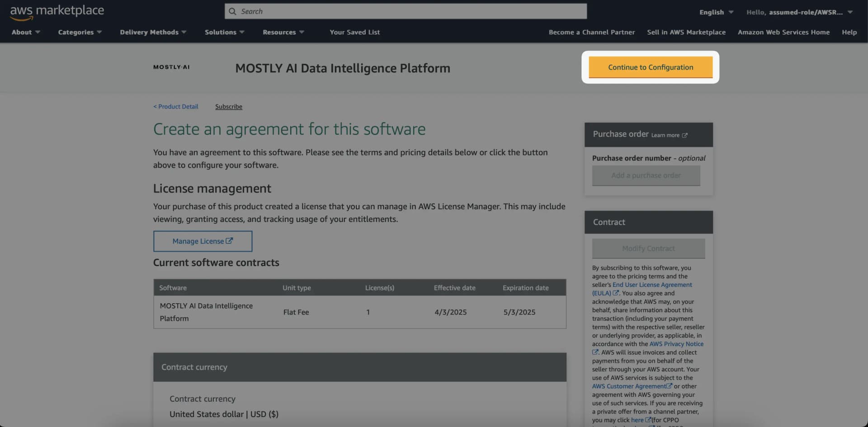Expand the About menu
This screenshot has height=427, width=868.
(26, 32)
